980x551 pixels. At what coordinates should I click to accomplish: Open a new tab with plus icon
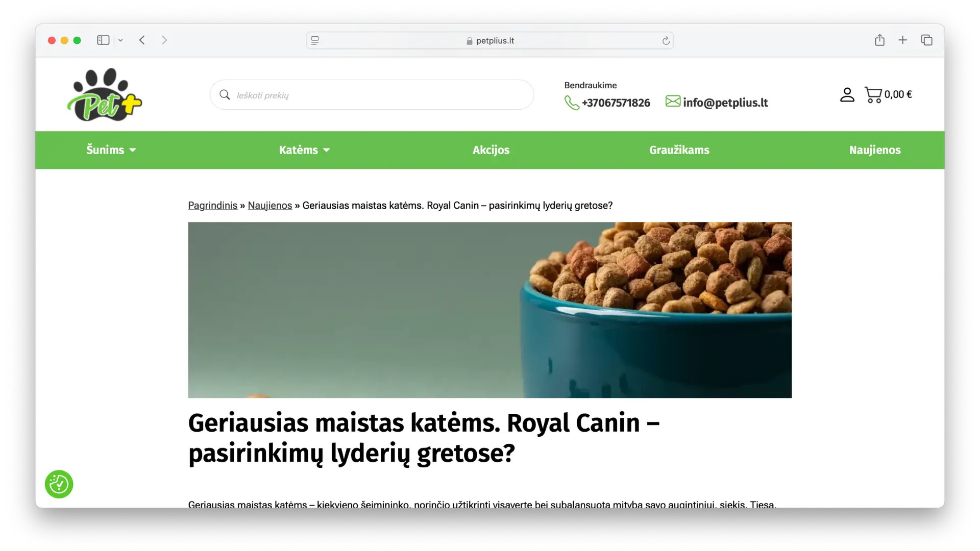(903, 40)
